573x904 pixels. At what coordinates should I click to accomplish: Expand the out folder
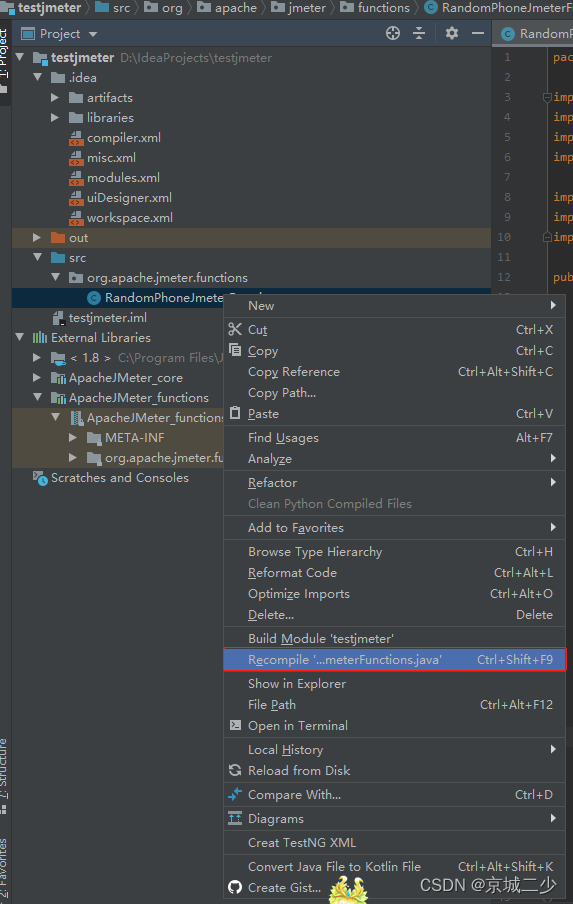(37, 238)
